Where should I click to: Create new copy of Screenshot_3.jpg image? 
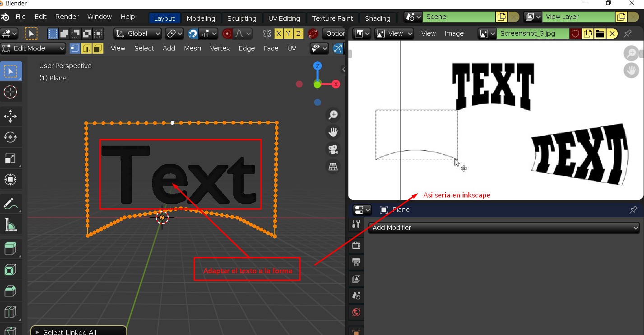pyautogui.click(x=588, y=34)
